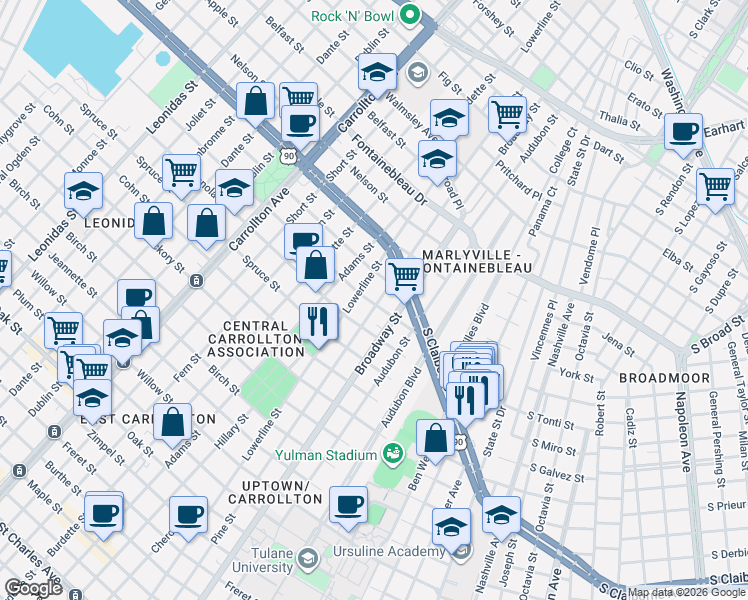Open the shopping bag pin in East Carrollton
The image size is (748, 600).
[172, 422]
